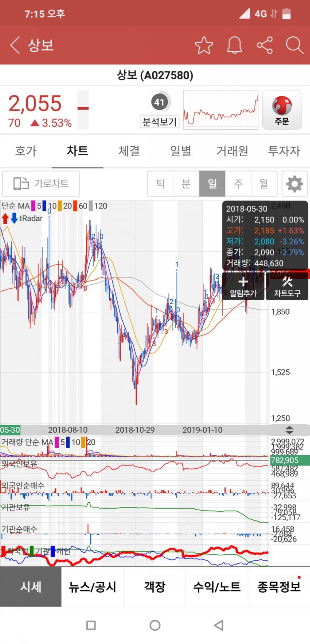Open the 시세 bottom tab
The height and width of the screenshot is (644, 310).
31,587
